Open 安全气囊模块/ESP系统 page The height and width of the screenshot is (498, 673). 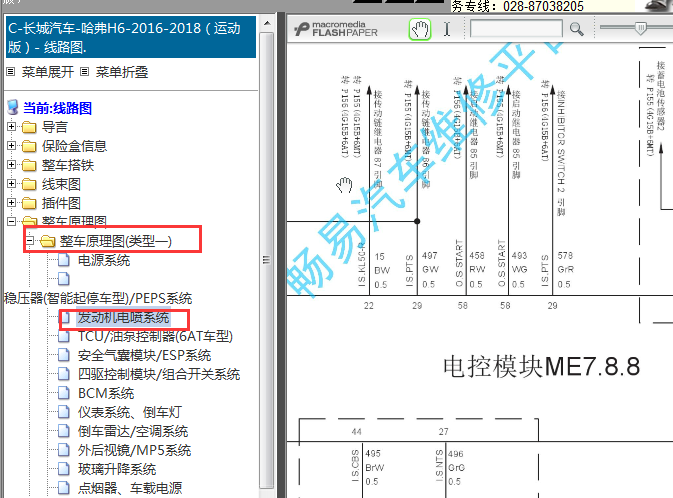coord(145,355)
